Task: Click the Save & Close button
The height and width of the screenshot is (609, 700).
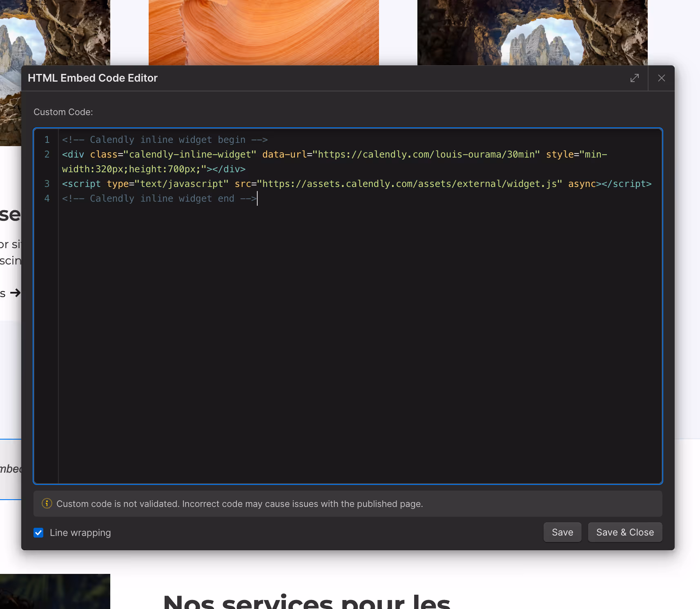Action: (625, 532)
